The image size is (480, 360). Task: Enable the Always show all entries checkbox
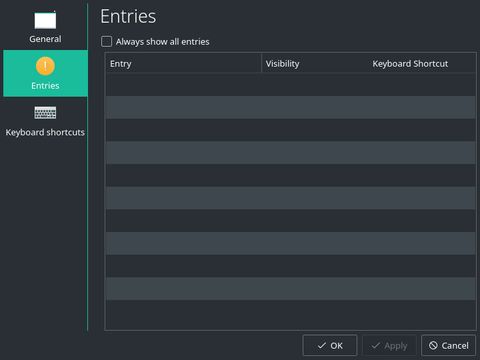(x=106, y=42)
